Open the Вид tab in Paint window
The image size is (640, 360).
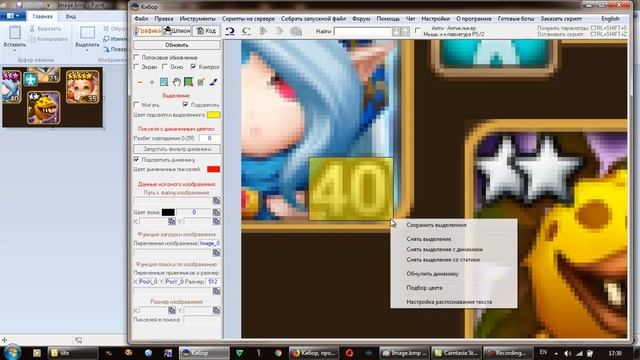(71, 17)
